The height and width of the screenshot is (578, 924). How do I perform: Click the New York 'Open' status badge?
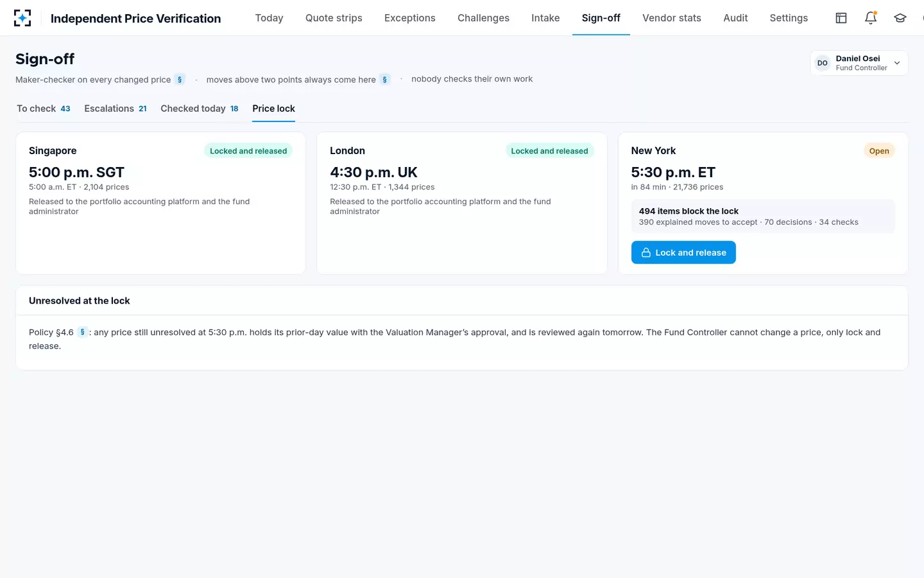coord(879,151)
